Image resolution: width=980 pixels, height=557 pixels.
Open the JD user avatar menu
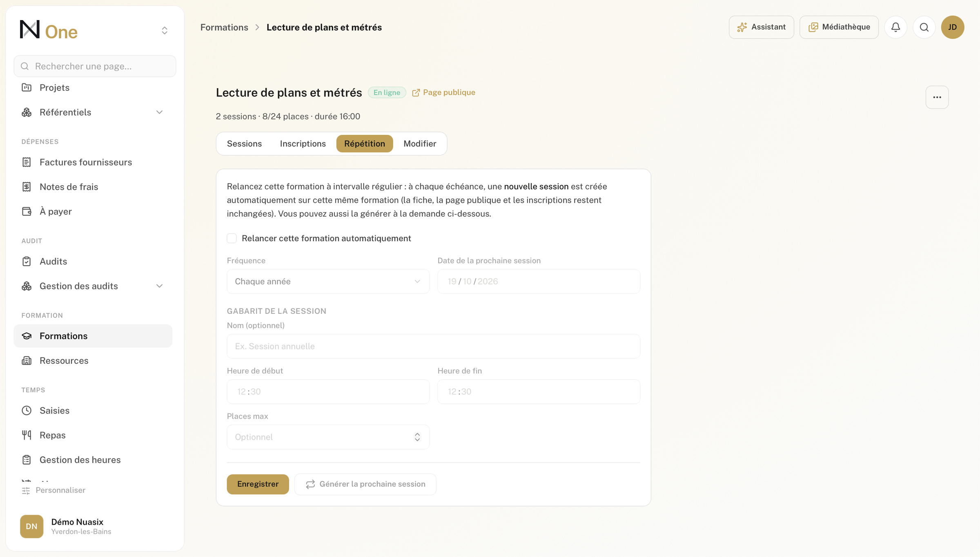click(953, 27)
